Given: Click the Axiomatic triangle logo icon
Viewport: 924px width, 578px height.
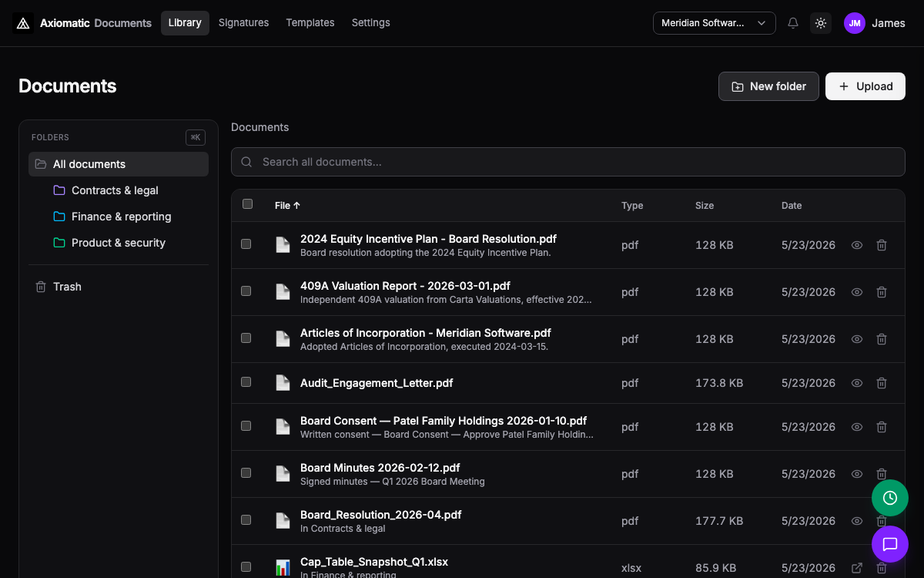Looking at the screenshot, I should coord(23,23).
